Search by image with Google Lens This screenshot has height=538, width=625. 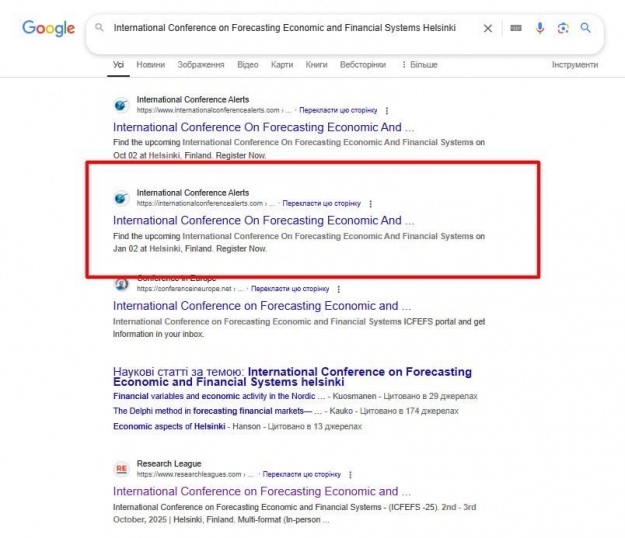(563, 29)
